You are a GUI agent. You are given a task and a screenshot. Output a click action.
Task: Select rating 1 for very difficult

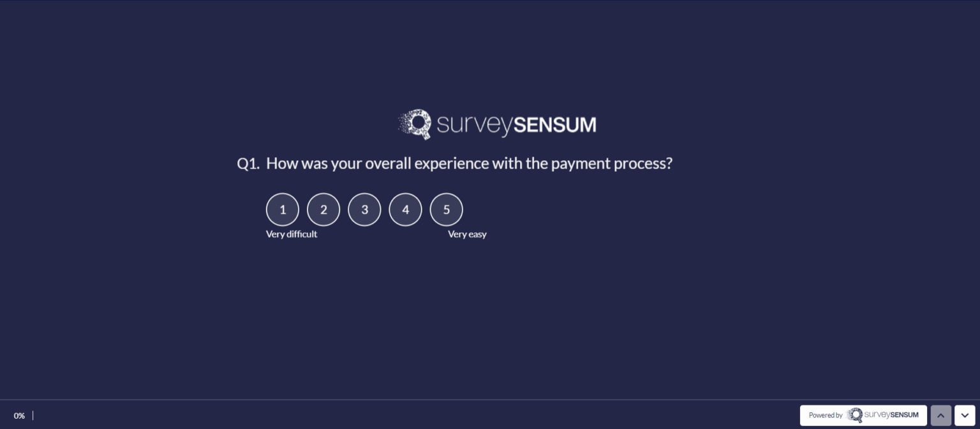283,209
